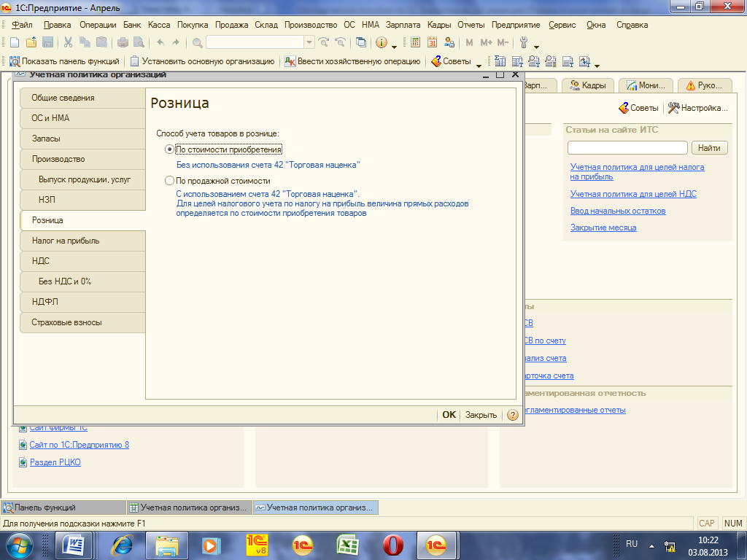Open the Операции menu
Image resolution: width=747 pixels, height=560 pixels.
tap(98, 25)
